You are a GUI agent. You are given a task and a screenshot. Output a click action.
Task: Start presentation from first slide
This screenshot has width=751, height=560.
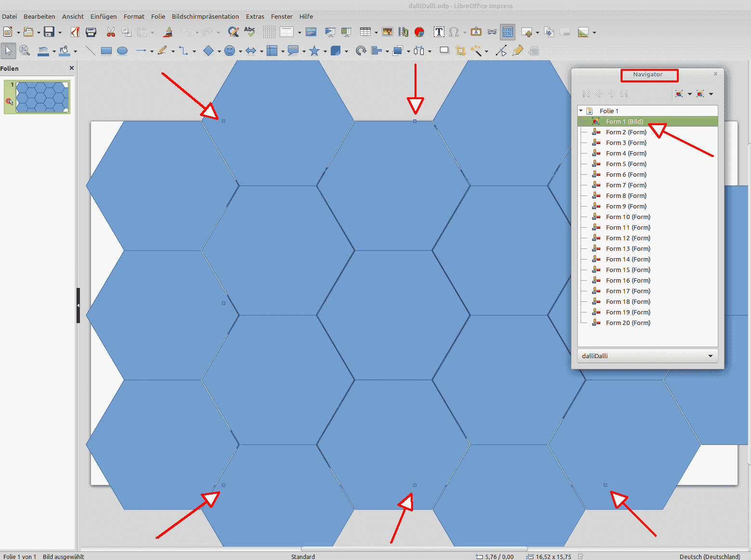[330, 32]
